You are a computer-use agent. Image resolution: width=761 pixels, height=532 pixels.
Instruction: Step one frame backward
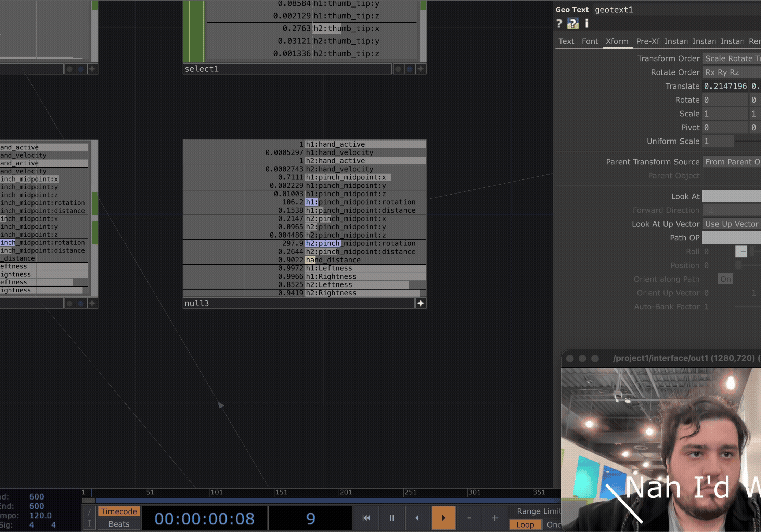(x=417, y=518)
